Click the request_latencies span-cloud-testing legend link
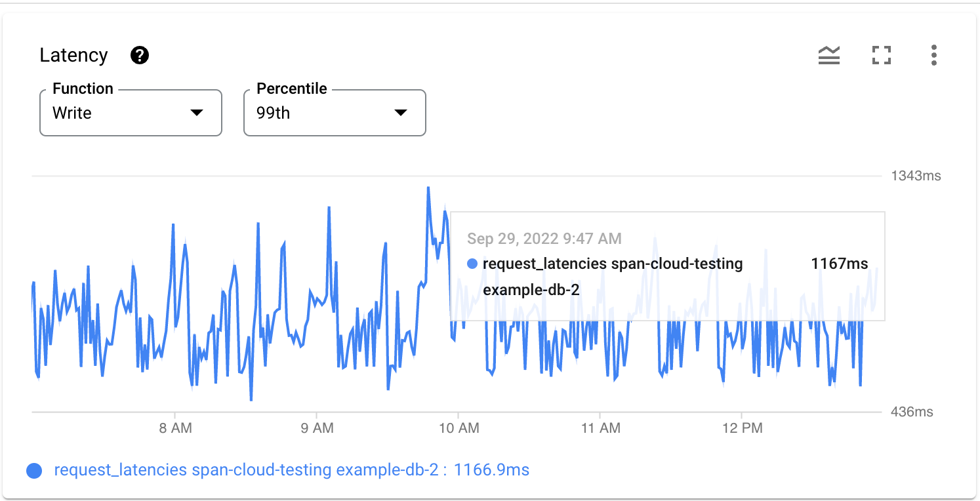The image size is (980, 501). [x=197, y=470]
